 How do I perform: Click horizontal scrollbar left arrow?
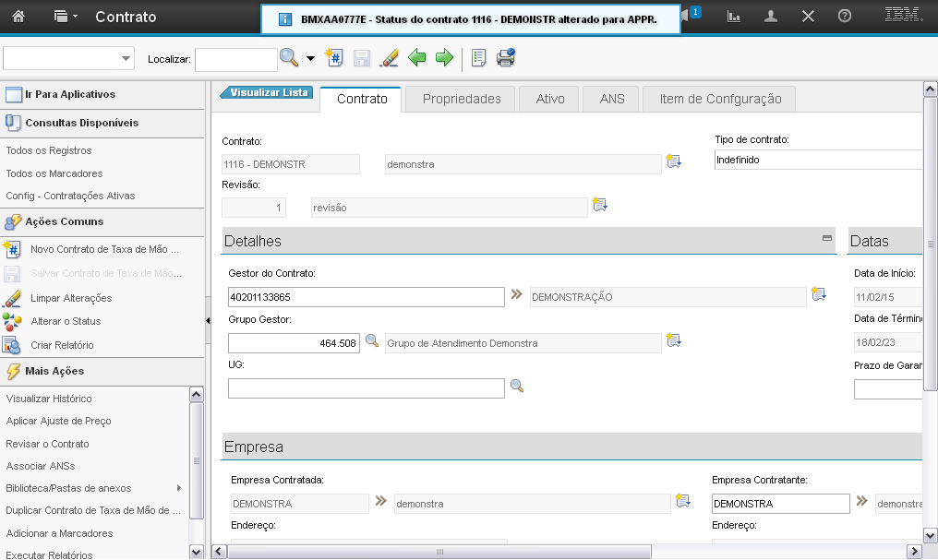coord(219,551)
